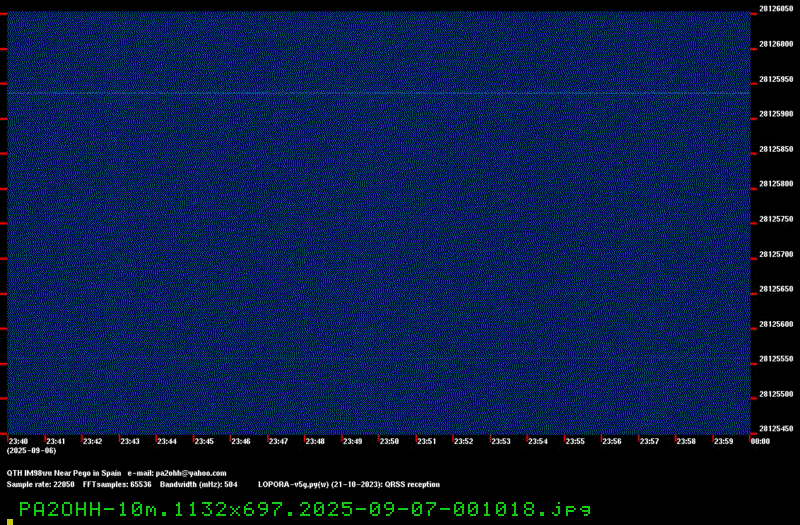Click the 28126050 top frequency label
The image size is (800, 525).
(776, 9)
